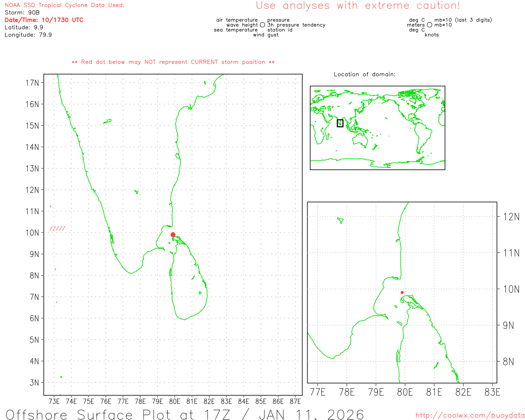Click the 80E longitude label on main map
The height and width of the screenshot is (420, 525).
[x=175, y=401]
